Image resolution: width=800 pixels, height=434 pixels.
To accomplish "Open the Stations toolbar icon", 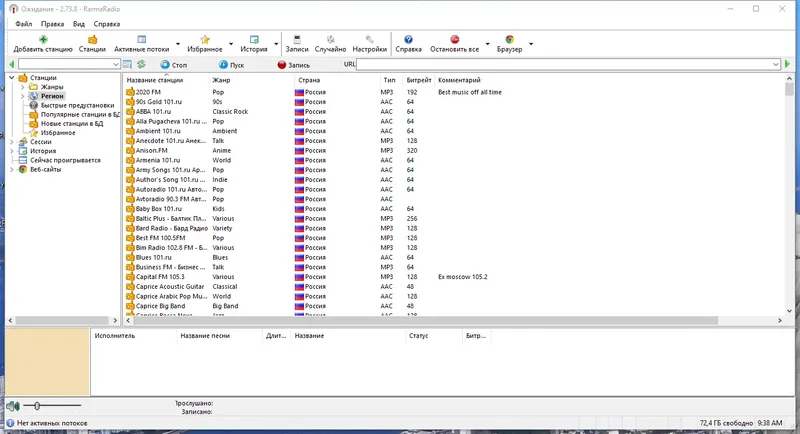I will click(92, 40).
